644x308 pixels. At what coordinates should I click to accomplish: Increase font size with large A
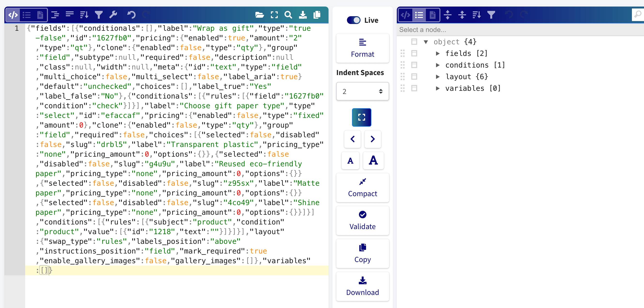point(373,161)
